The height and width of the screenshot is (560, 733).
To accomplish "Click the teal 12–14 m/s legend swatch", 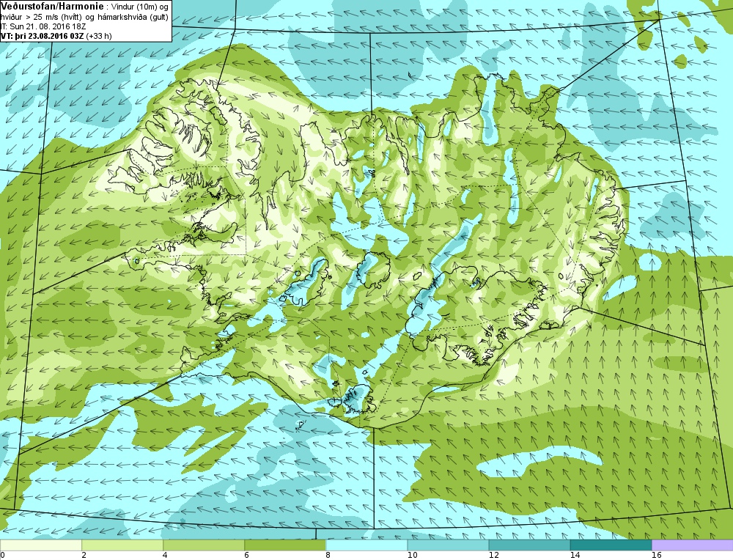I will tap(529, 545).
